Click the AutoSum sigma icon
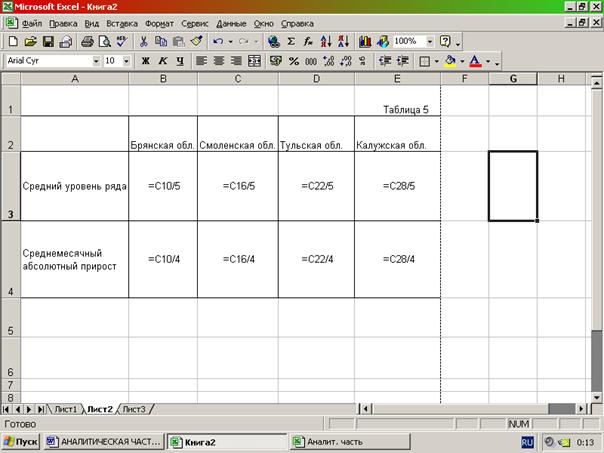The image size is (604, 453). (x=291, y=42)
